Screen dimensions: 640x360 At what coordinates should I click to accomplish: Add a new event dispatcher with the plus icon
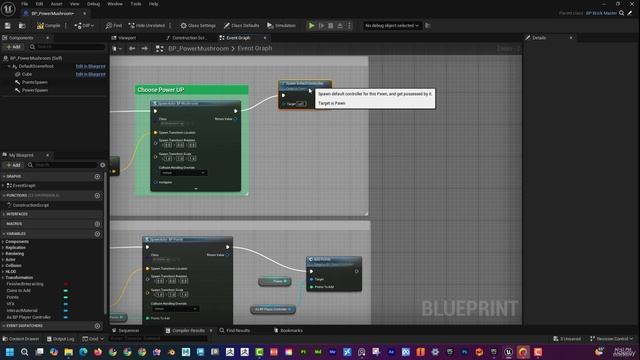point(97,326)
